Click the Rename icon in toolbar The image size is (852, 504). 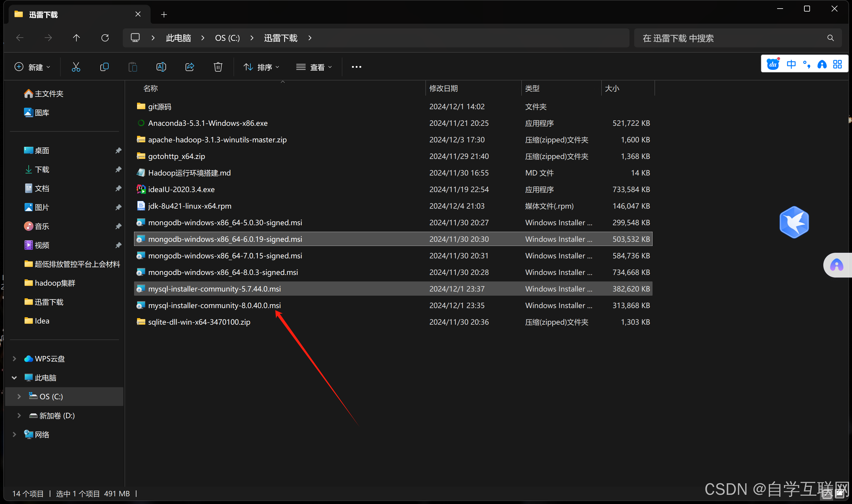click(x=161, y=67)
